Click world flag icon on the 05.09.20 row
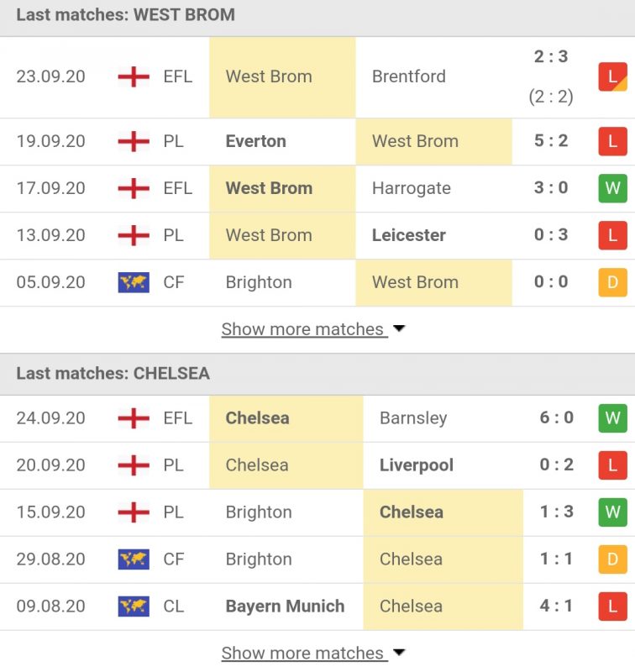Image resolution: width=635 pixels, height=672 pixels. point(134,282)
